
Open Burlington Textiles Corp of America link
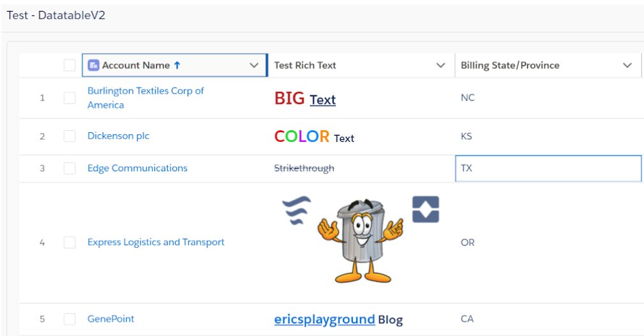(146, 98)
